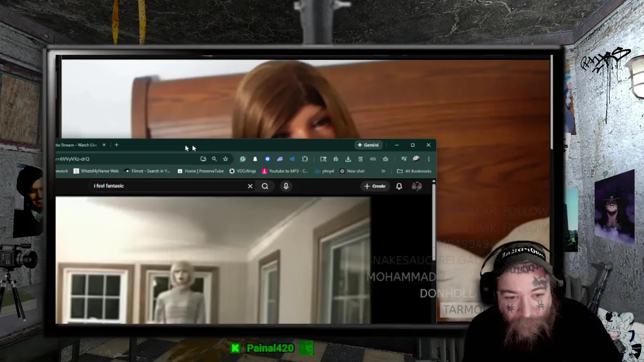This screenshot has height=362, width=644.
Task: Bookmark this page with star icon
Action: coord(225,159)
